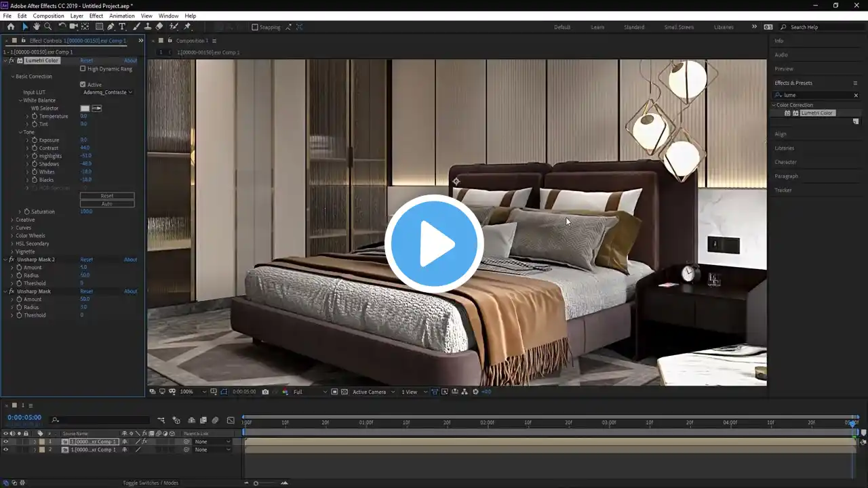Screen dimensions: 868x488
Task: Select the Brush tool
Action: (136, 27)
